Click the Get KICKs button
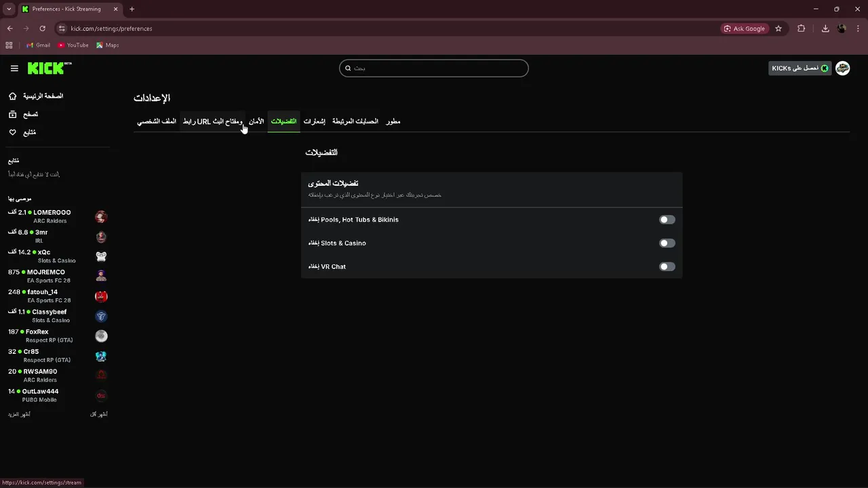The height and width of the screenshot is (488, 868). pyautogui.click(x=800, y=68)
